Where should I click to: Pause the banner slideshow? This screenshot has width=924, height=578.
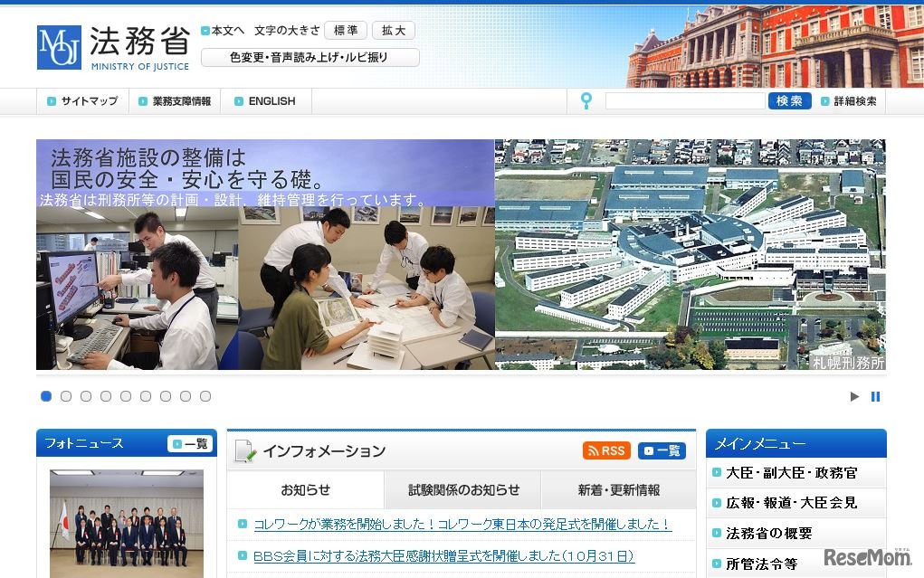[x=876, y=396]
